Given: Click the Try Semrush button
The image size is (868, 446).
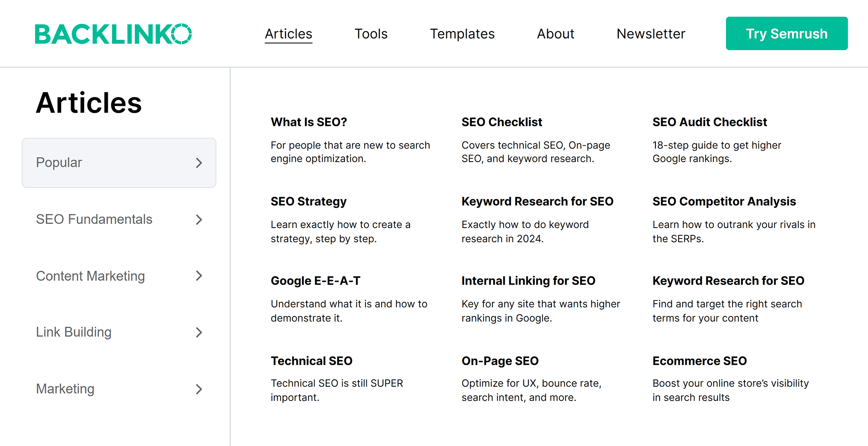Looking at the screenshot, I should pos(786,33).
